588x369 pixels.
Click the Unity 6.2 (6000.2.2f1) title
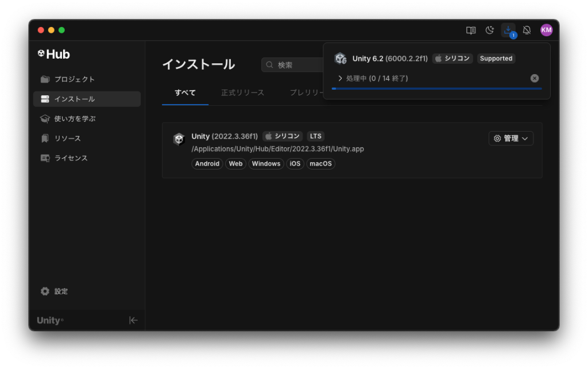pos(390,59)
